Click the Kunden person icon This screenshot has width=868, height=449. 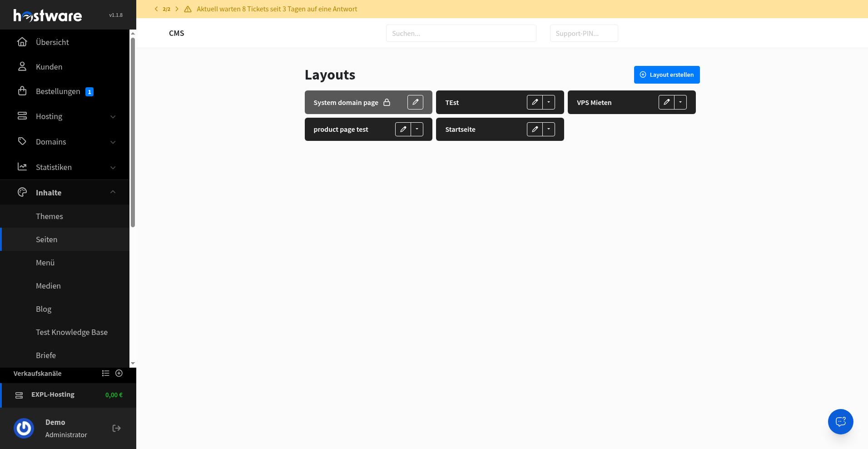22,66
